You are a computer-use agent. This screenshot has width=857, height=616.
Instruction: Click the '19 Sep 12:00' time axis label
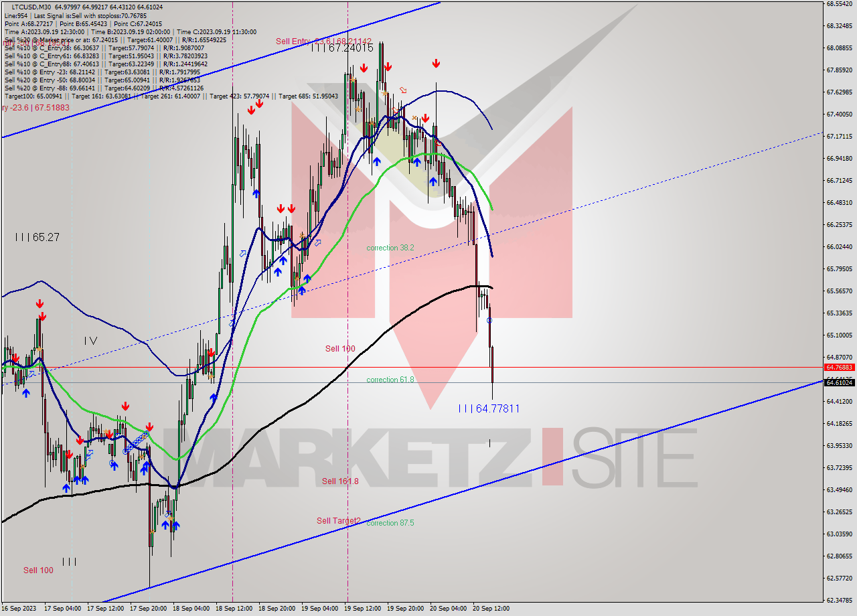pos(363,609)
